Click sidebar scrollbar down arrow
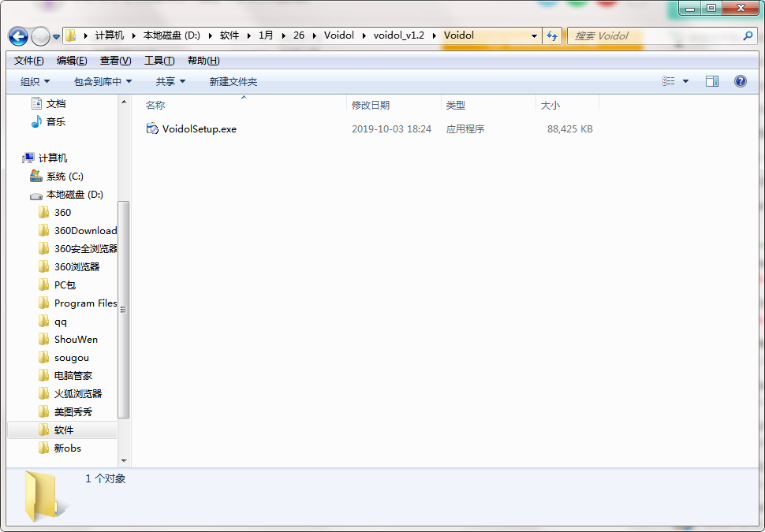This screenshot has width=765, height=532. 124,460
